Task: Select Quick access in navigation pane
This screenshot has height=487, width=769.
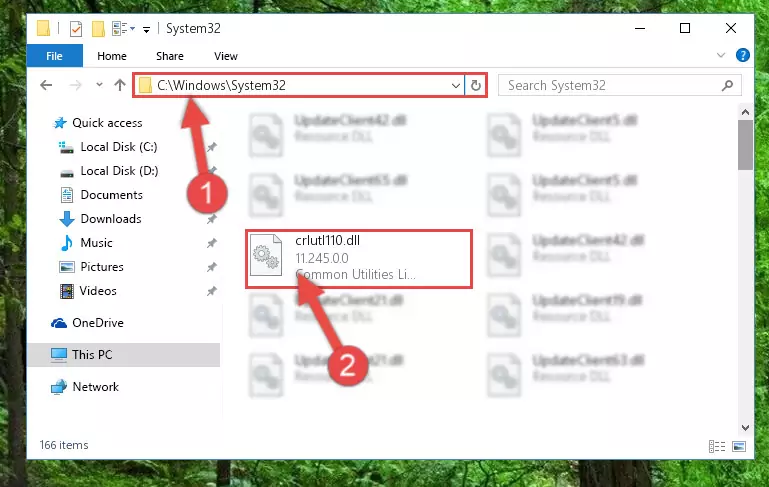Action: pyautogui.click(x=107, y=123)
